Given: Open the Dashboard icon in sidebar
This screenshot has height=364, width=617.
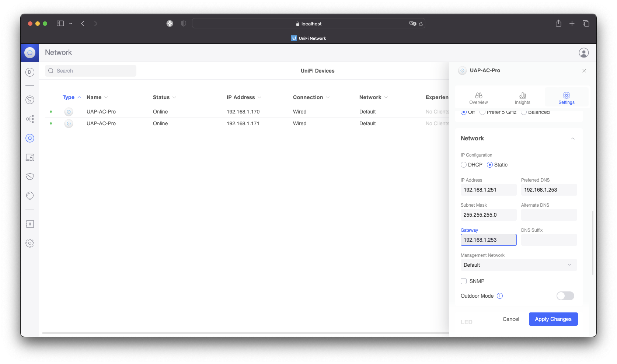Looking at the screenshot, I should coord(30,72).
